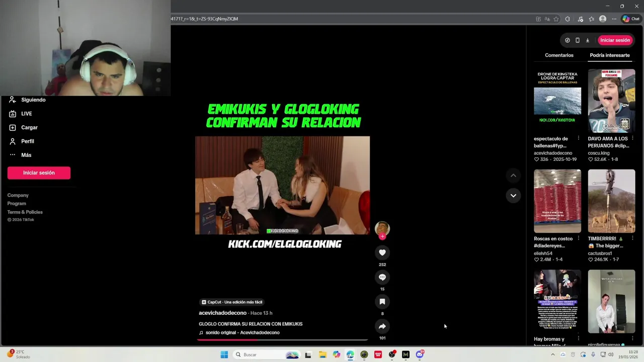Open File Explorer from the taskbar

point(323,354)
